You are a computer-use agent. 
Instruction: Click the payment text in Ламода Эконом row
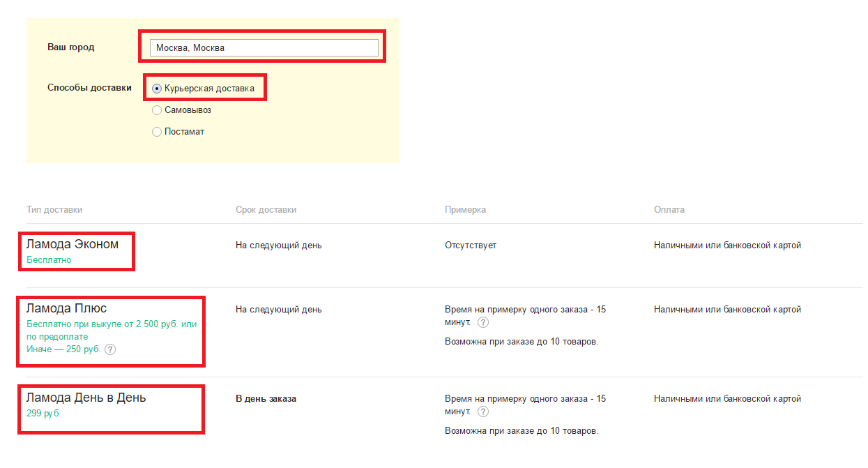[727, 246]
